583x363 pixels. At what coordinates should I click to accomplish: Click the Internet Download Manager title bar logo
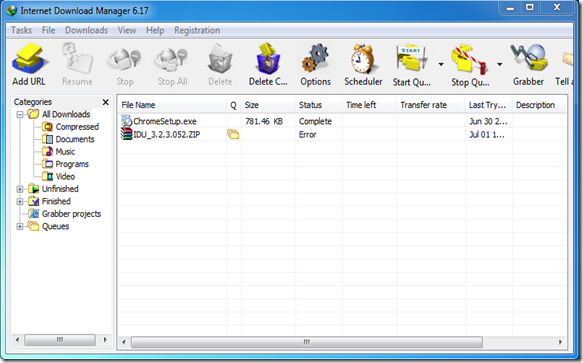coord(12,10)
